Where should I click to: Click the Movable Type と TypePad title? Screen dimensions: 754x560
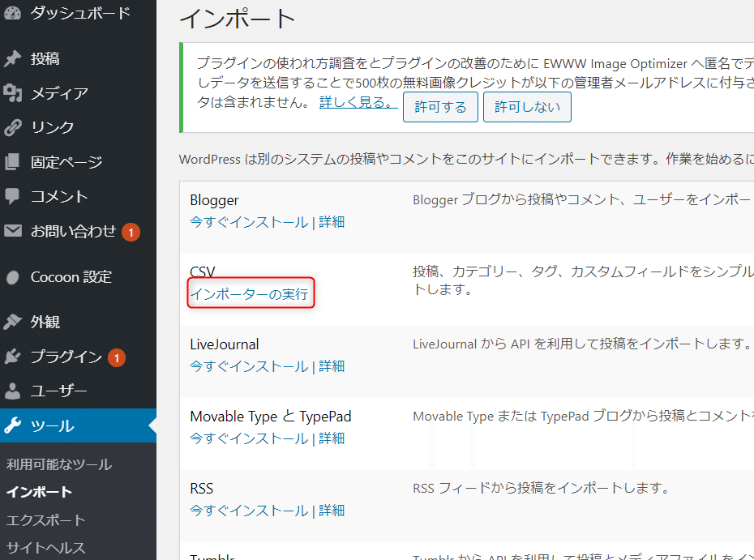click(271, 417)
